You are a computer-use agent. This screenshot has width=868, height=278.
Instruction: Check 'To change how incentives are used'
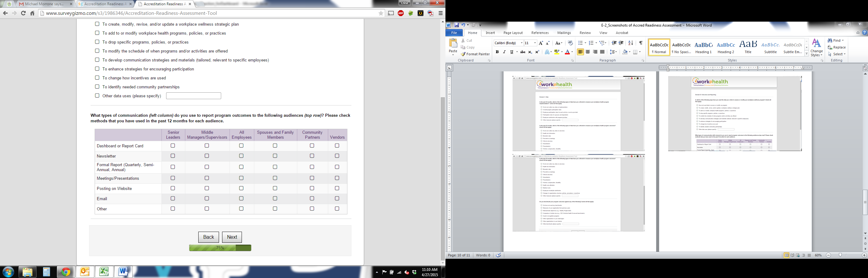tap(97, 78)
